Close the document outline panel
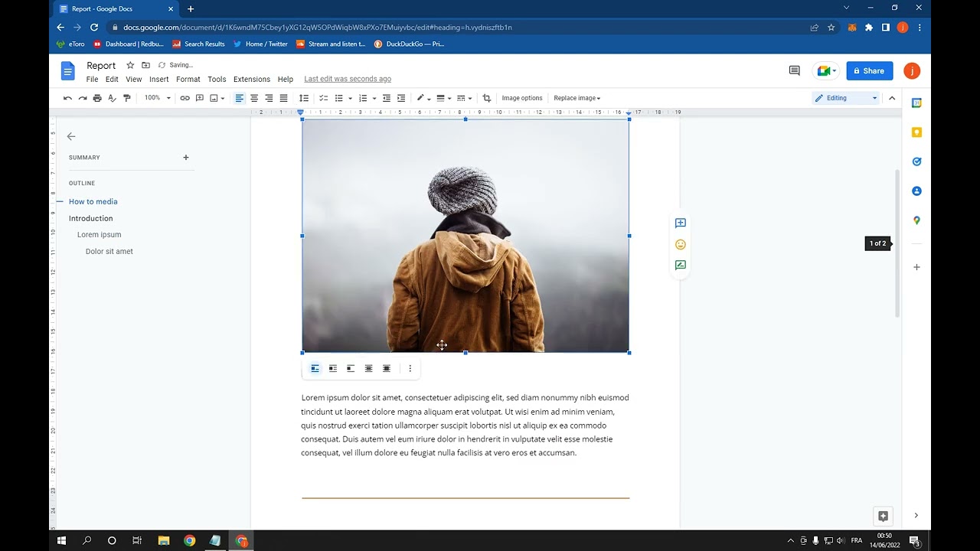The width and height of the screenshot is (980, 551). coord(71,136)
